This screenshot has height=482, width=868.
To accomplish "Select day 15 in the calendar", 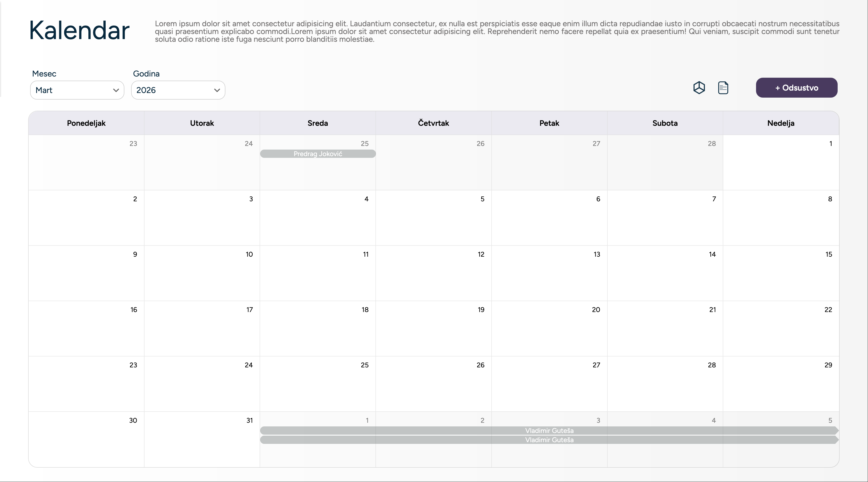I will [781, 273].
